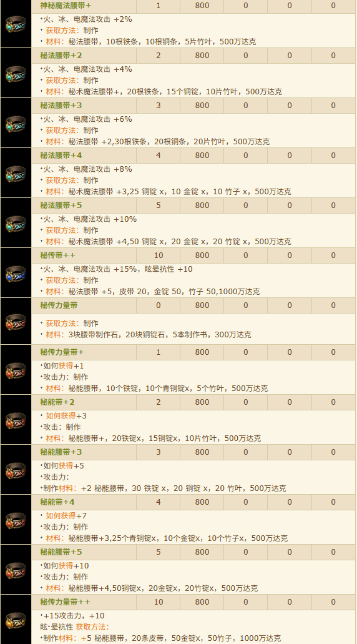
Task: Click belt icon beside 秘法腰带+4 row
Action: (16, 174)
